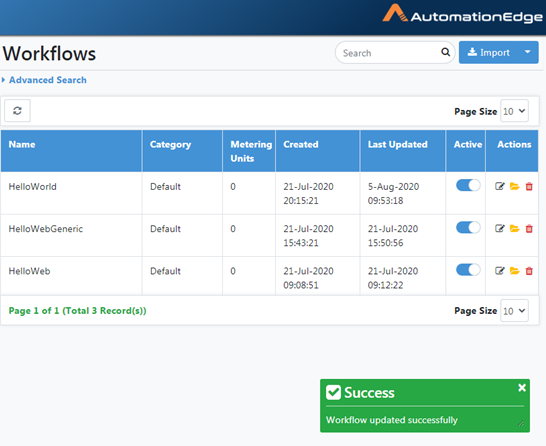Click the edit icon for HelloWorld workflow
The image size is (546, 446).
point(499,186)
